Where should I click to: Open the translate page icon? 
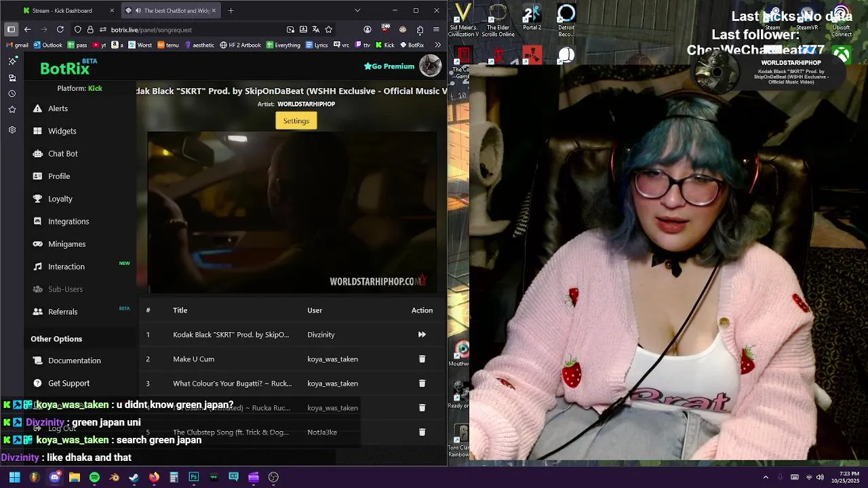tap(316, 29)
